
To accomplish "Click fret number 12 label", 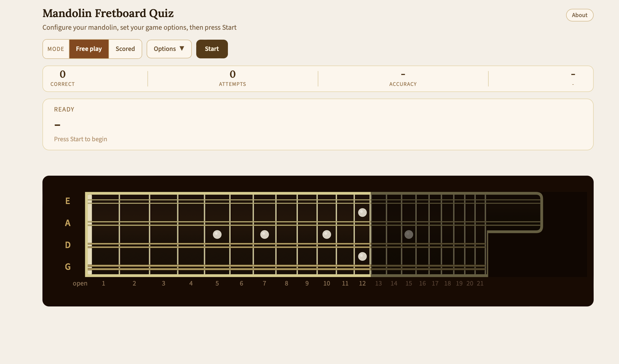I will (362, 283).
